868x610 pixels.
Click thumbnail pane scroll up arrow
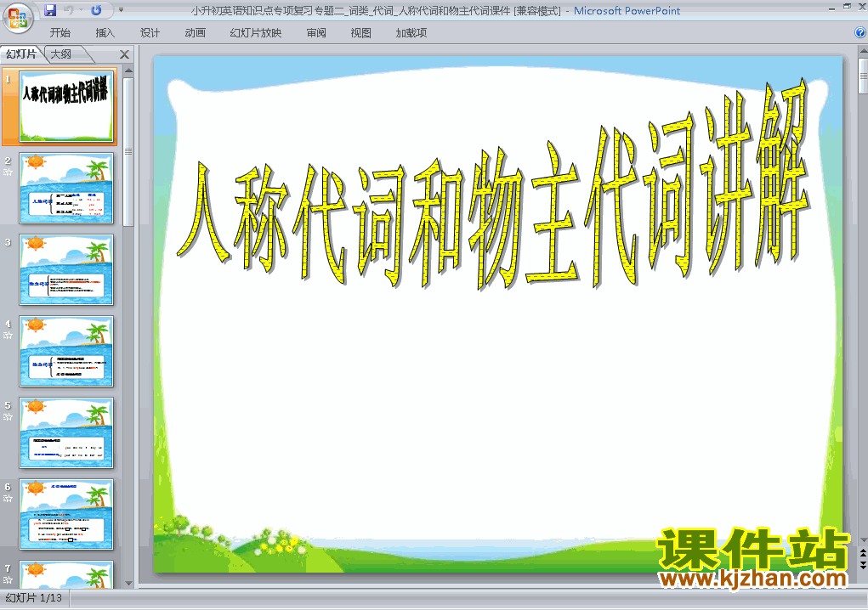tap(128, 71)
